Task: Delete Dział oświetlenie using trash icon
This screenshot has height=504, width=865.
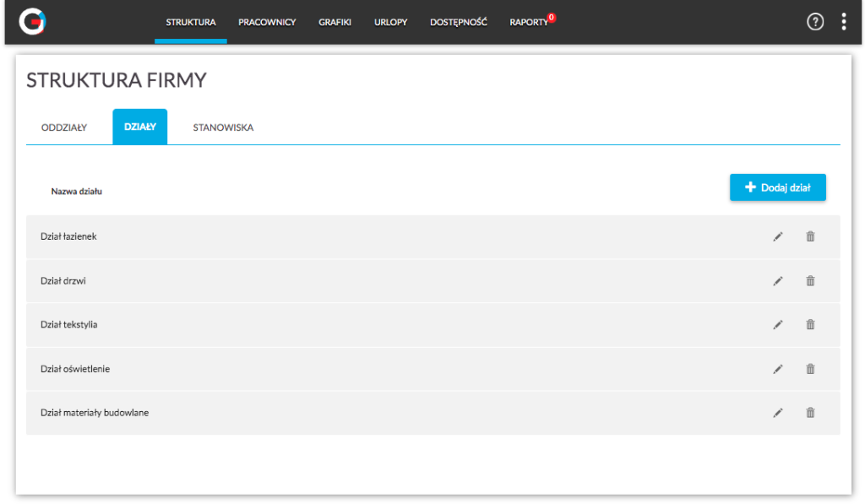Action: click(810, 369)
